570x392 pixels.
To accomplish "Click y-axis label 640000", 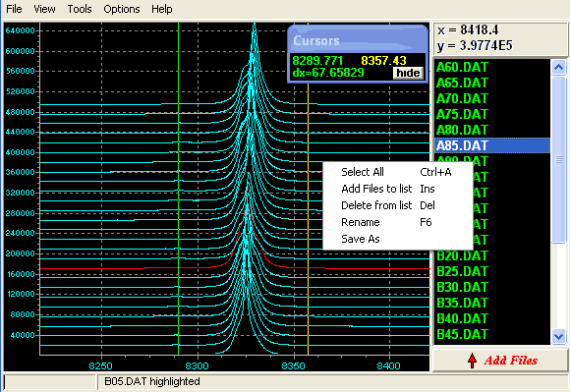I will 20,30.
